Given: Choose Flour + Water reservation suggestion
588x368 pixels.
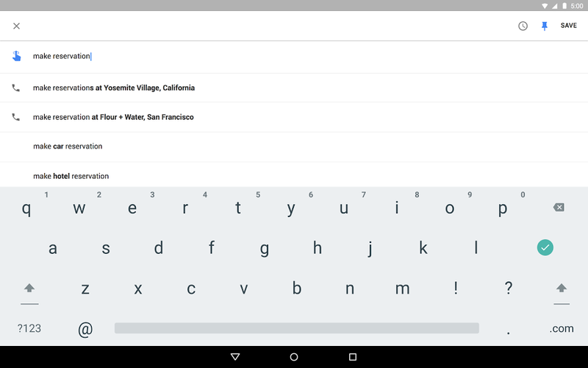Looking at the screenshot, I should tap(294, 117).
